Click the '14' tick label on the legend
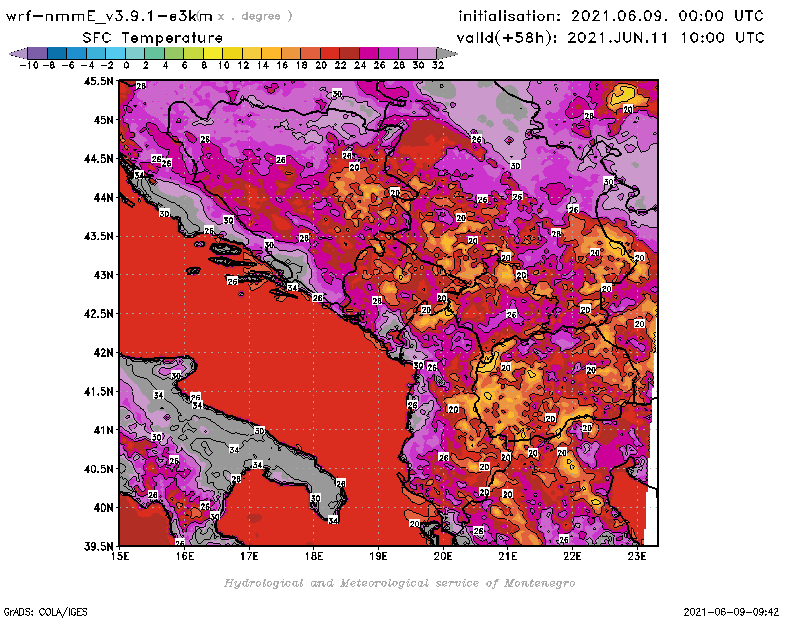Screen dimensions: 800x618 click(262, 65)
